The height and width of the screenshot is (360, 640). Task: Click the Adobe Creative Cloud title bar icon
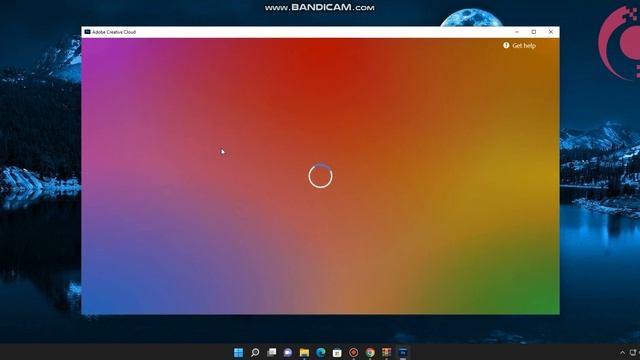(87, 32)
